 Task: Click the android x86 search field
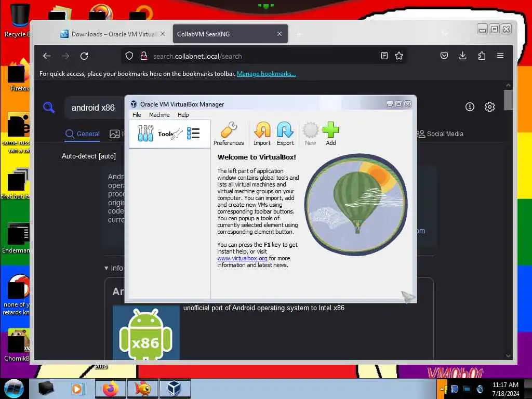coord(95,108)
